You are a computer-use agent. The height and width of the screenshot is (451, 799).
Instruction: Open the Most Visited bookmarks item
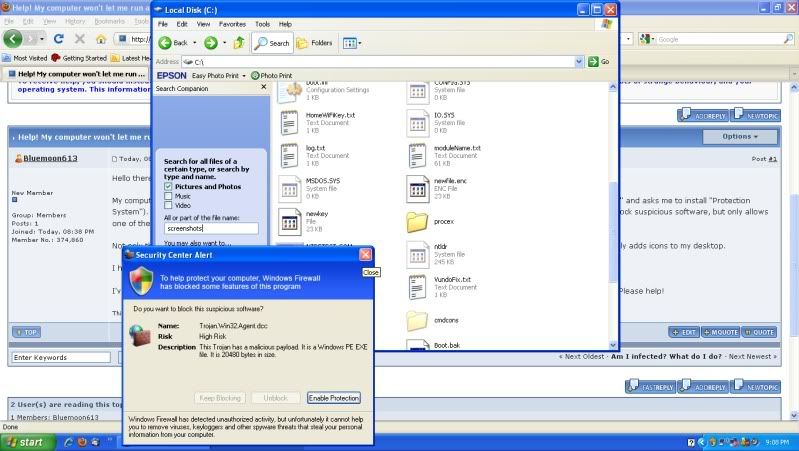tap(25, 58)
